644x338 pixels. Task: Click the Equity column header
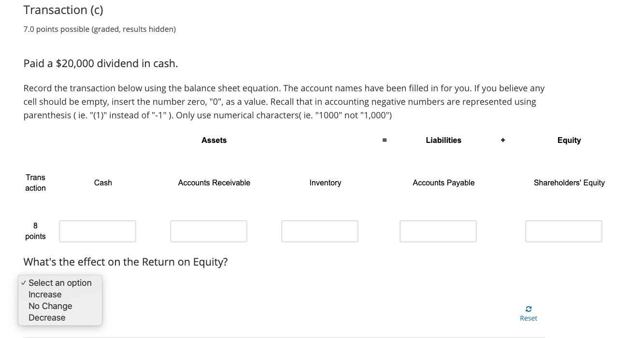point(569,140)
